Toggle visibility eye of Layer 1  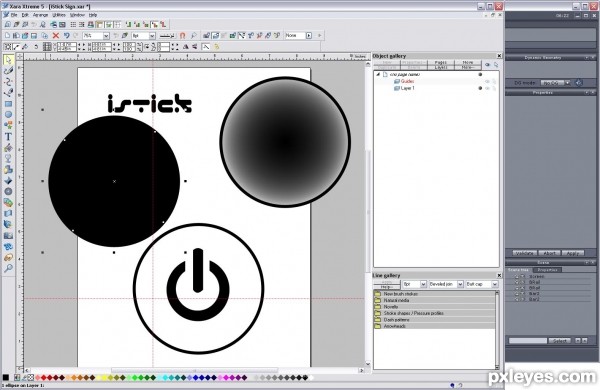coord(487,88)
